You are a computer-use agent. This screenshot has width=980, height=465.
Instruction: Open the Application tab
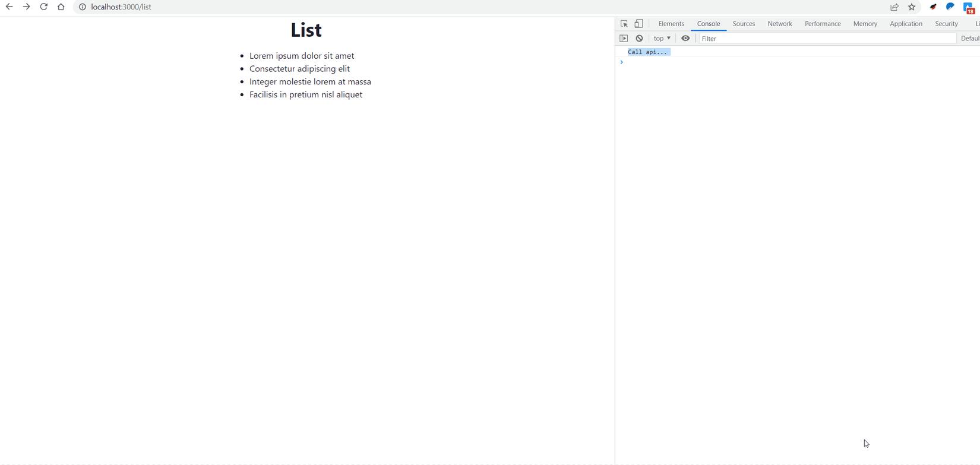[906, 24]
